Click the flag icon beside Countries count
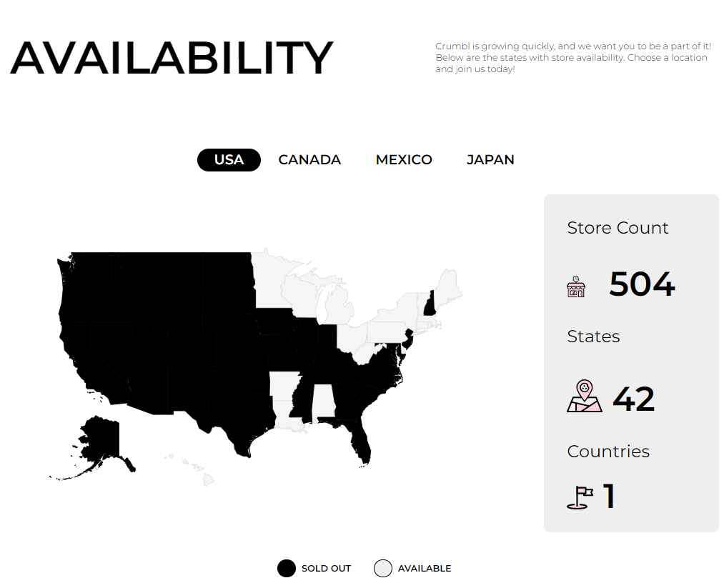724x588 pixels. point(580,497)
